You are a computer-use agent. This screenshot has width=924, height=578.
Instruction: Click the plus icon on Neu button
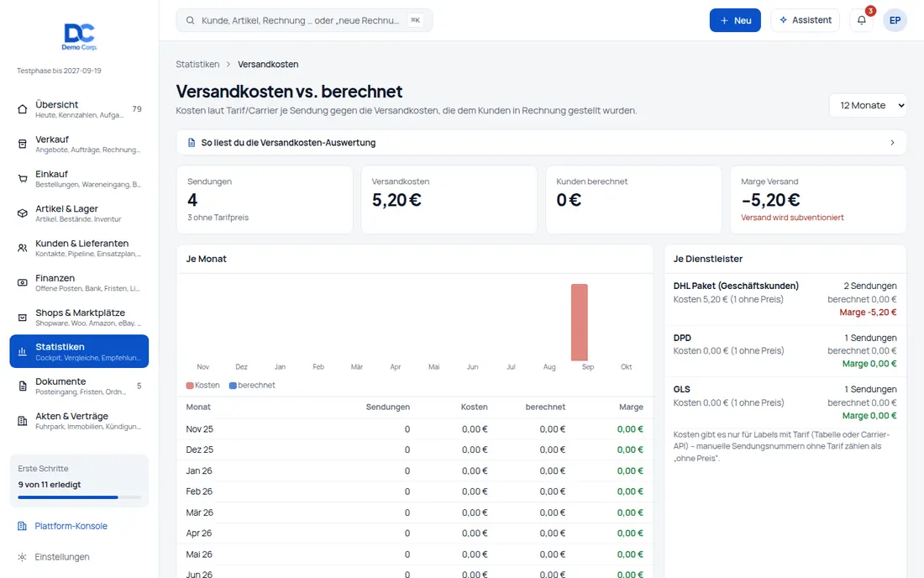point(724,21)
